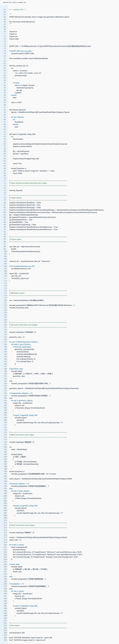Click the ExtraModelDisplay NoWireframe assignment line
The width and height of the screenshot is (119, 644).
pyautogui.click(x=57, y=210)
